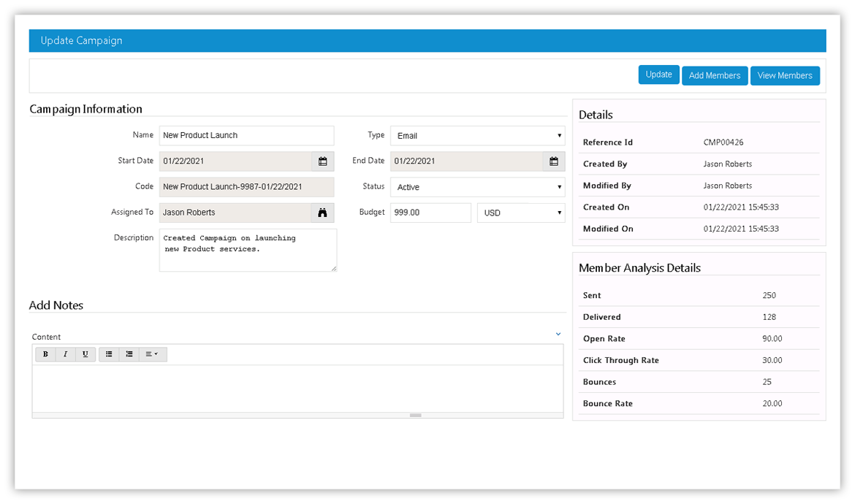Click the Budget amount field
Image resolution: width=855 pixels, height=504 pixels.
(x=430, y=213)
